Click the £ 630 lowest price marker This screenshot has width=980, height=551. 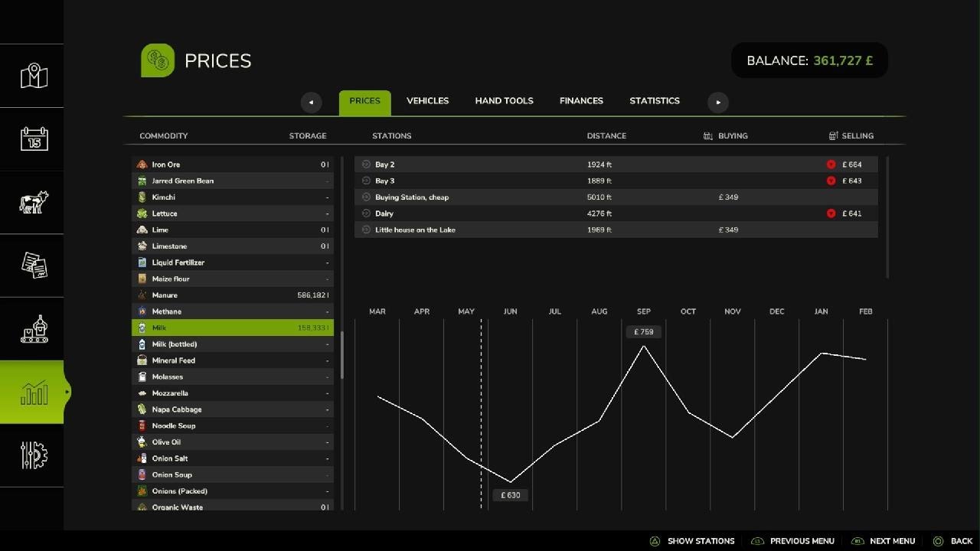510,495
